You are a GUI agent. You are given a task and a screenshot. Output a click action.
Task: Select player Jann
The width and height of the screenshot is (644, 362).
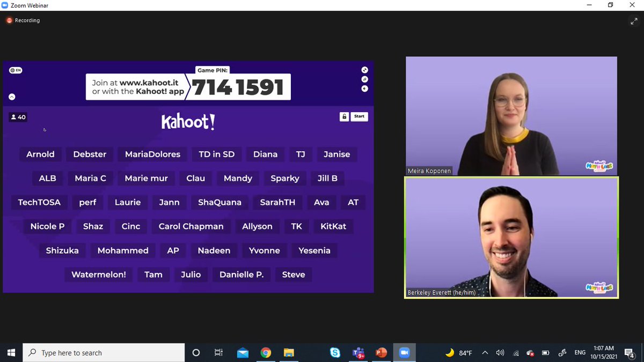(x=170, y=203)
